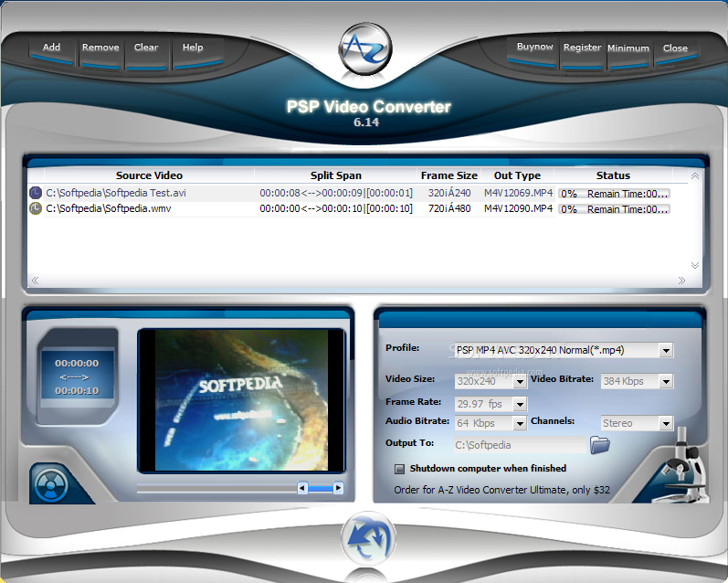The height and width of the screenshot is (583, 728).
Task: Browse output folder with folder icon
Action: (x=600, y=445)
